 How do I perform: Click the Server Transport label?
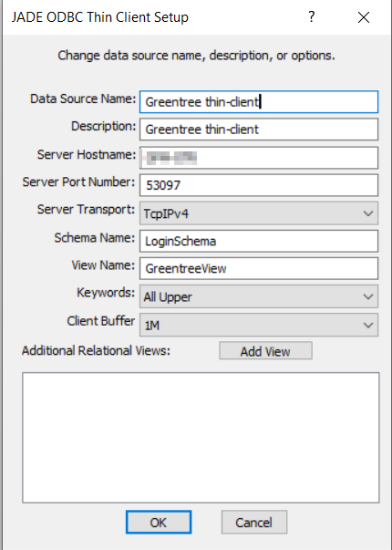click(x=86, y=210)
